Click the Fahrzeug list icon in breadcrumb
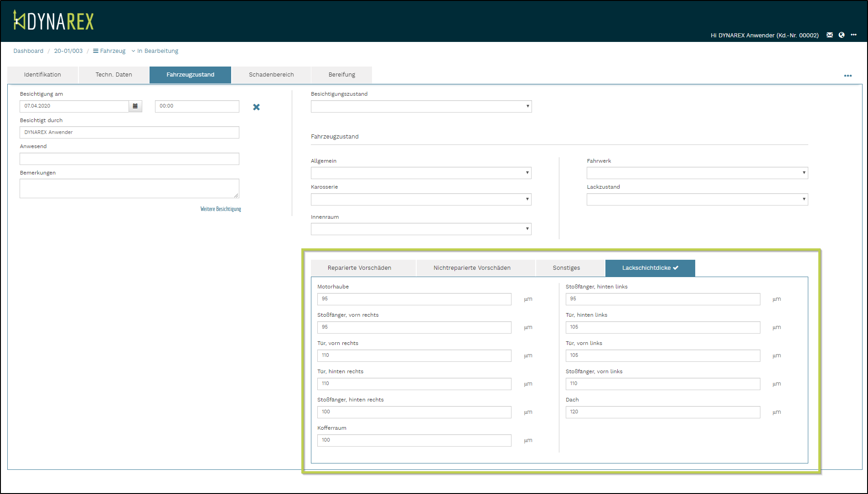868x494 pixels. tap(96, 51)
